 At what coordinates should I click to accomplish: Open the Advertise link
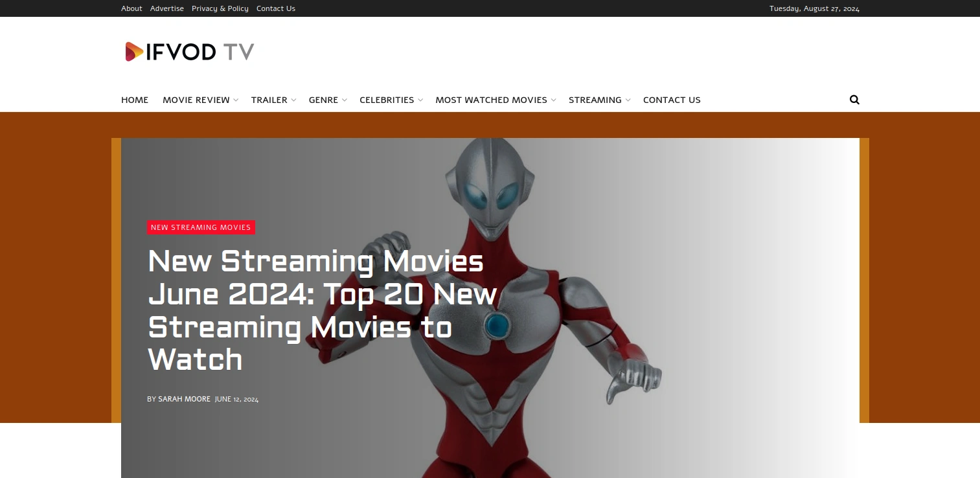[167, 8]
